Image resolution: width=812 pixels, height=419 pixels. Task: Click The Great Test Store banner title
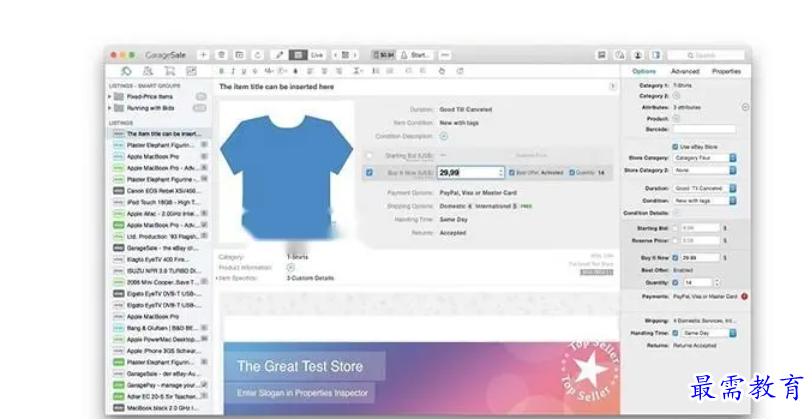[300, 366]
